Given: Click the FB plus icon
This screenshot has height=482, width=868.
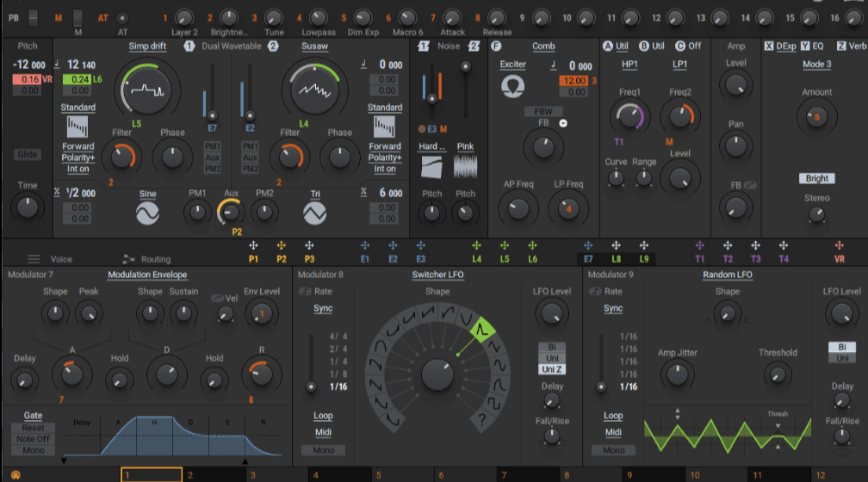Looking at the screenshot, I should pyautogui.click(x=563, y=123).
